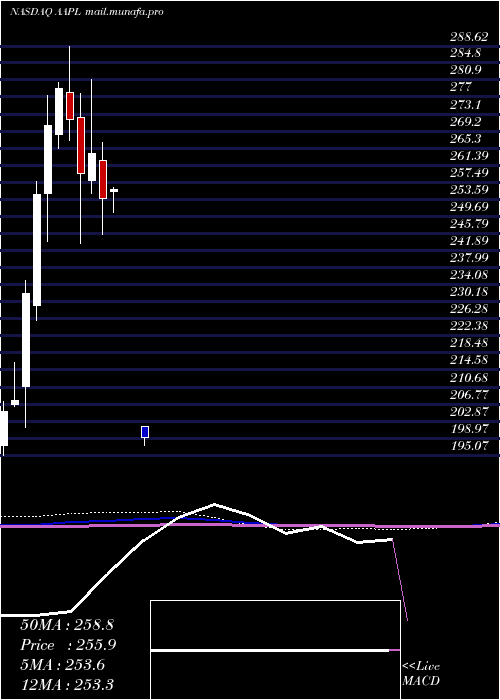Viewport: 500px width, 700px height.
Task: Click the 230.18 price axis label
Action: [x=469, y=292]
